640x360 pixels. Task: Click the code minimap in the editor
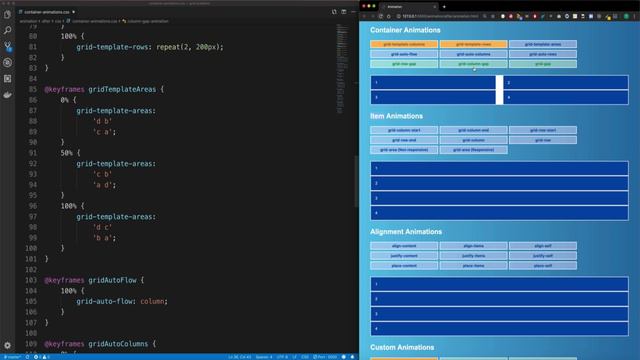click(x=342, y=69)
